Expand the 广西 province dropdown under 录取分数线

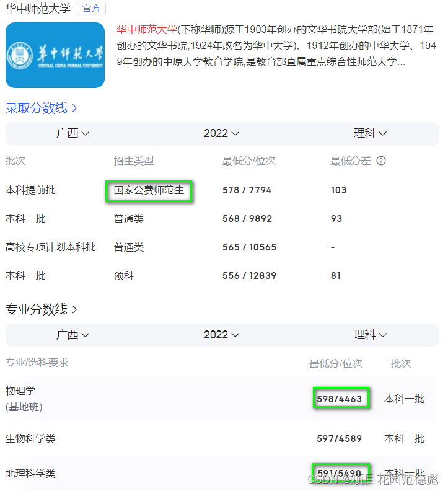point(72,133)
